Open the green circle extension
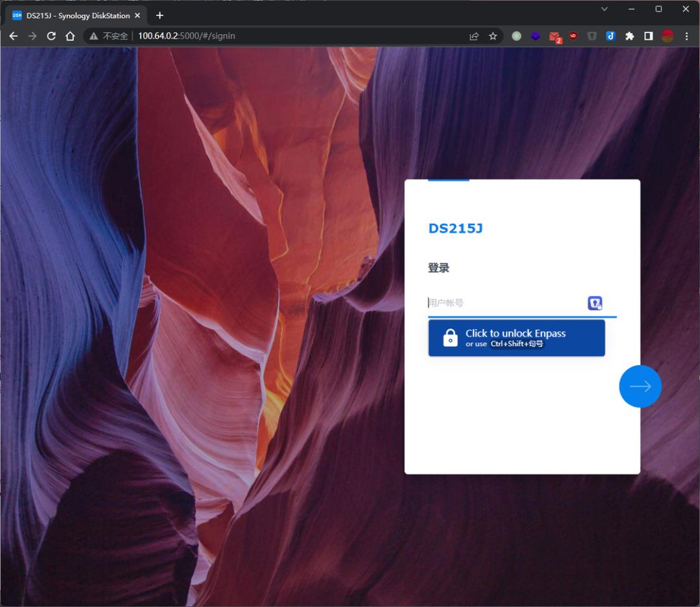This screenshot has height=607, width=700. (517, 36)
